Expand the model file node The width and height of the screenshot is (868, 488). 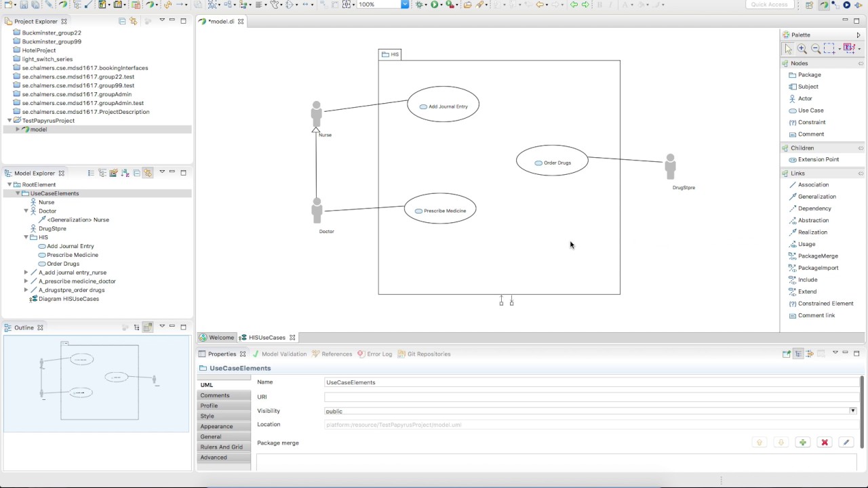[18, 129]
